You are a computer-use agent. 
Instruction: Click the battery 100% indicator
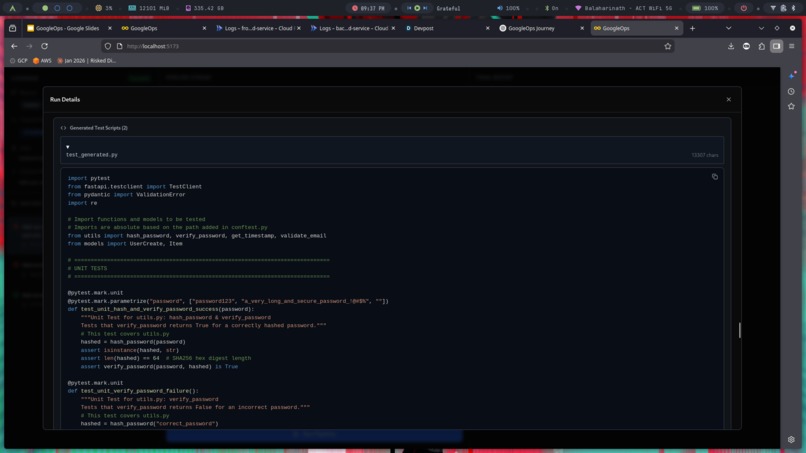(705, 8)
